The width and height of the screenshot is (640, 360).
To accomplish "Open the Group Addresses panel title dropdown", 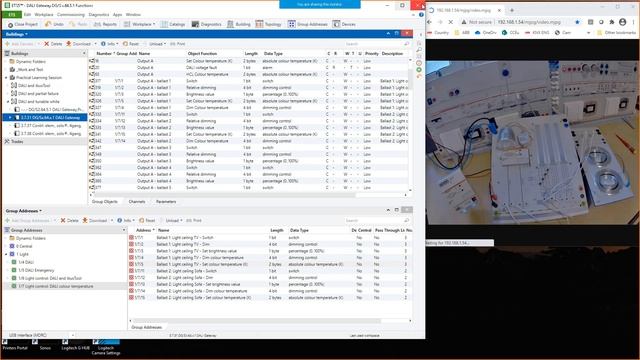I will click(x=24, y=211).
